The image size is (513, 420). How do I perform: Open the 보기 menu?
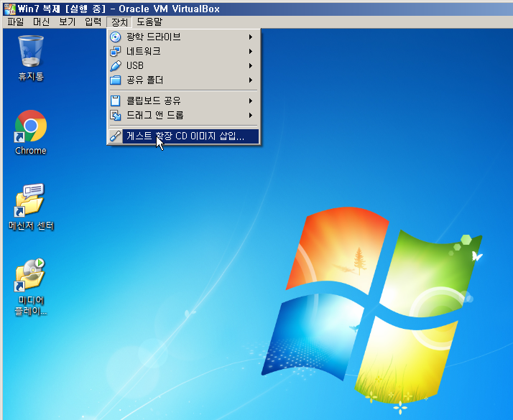tap(67, 22)
